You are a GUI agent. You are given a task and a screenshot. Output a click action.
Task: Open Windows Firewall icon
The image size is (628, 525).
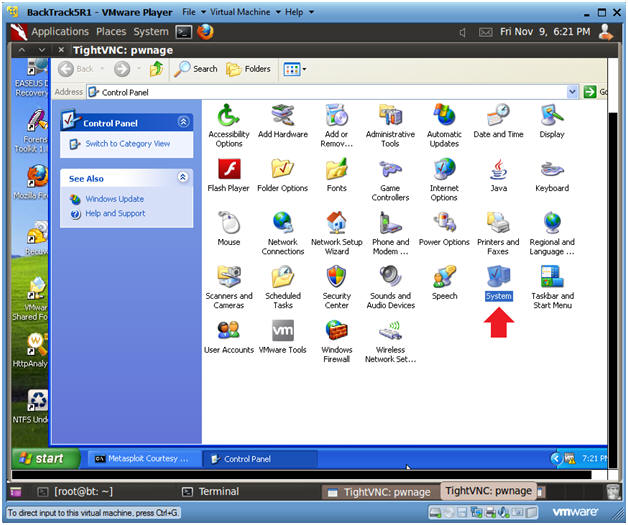click(336, 341)
